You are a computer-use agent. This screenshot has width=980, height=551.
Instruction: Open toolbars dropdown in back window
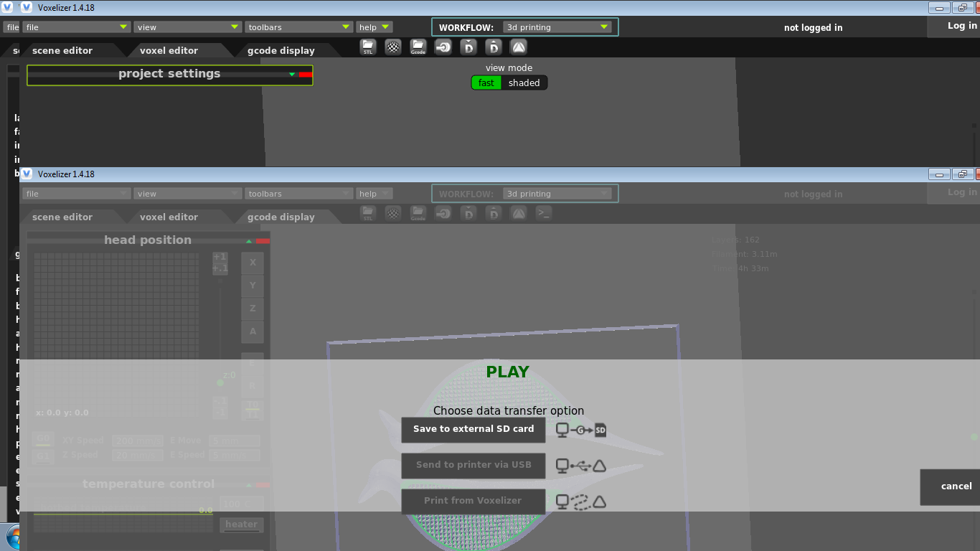pos(298,27)
